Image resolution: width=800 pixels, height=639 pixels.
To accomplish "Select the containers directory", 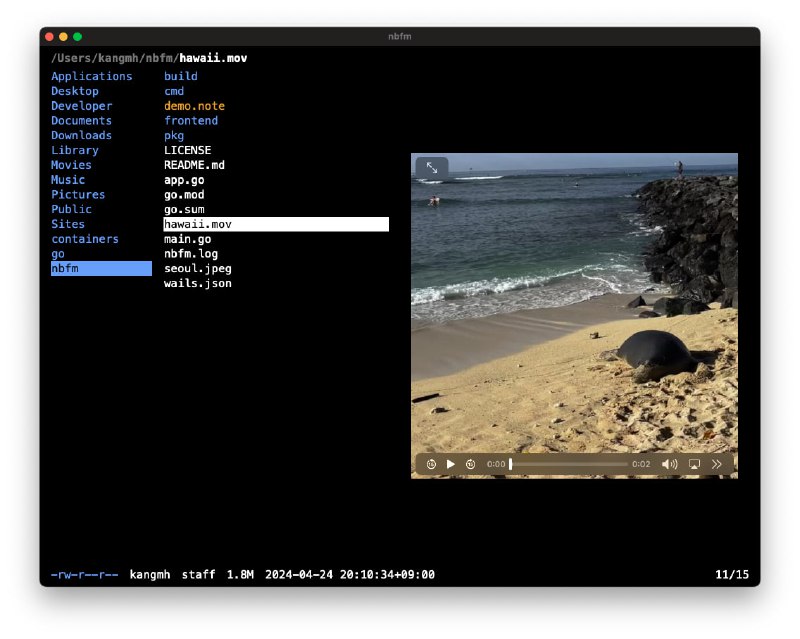I will click(x=84, y=239).
